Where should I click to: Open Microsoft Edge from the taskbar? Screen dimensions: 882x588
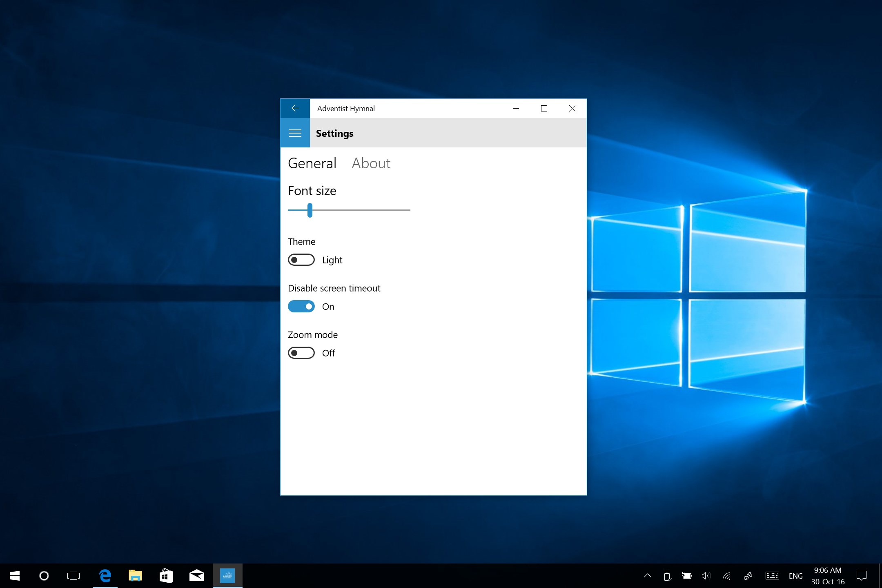(x=105, y=576)
